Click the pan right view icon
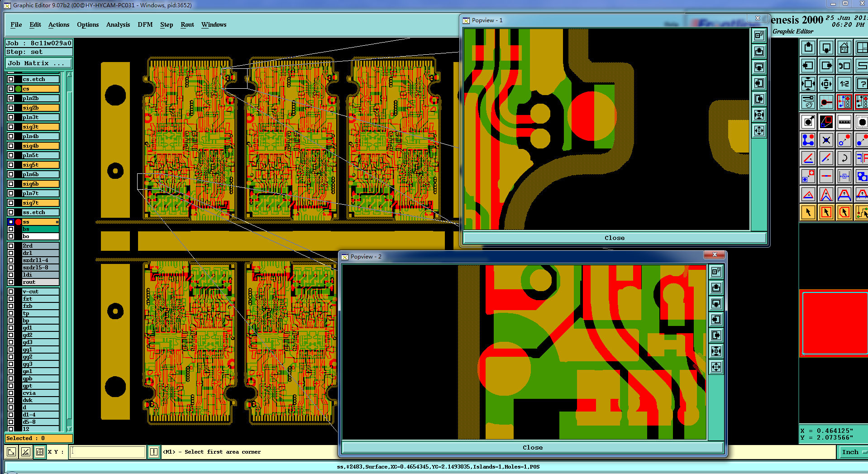 [826, 66]
